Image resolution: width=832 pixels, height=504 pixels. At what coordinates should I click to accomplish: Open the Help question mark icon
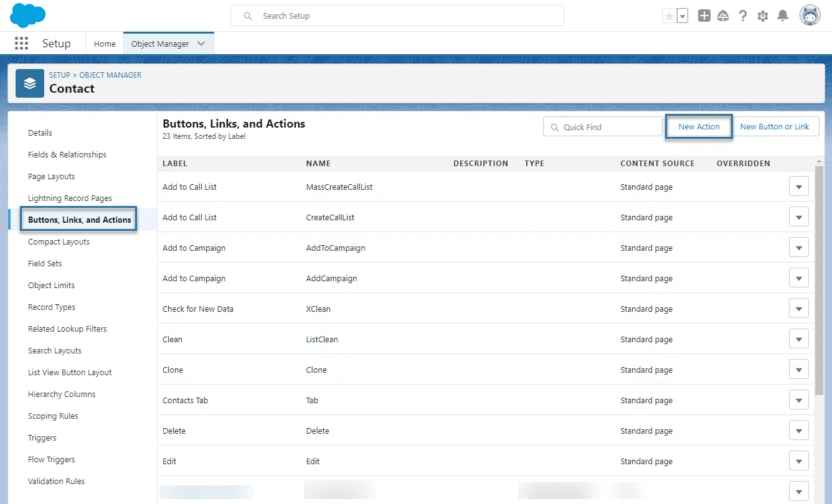pos(743,16)
